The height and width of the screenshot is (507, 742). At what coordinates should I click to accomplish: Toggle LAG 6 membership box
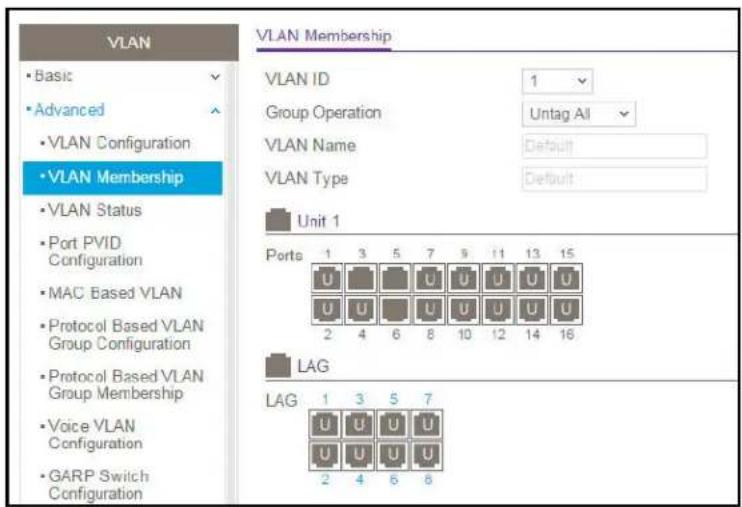tap(393, 455)
